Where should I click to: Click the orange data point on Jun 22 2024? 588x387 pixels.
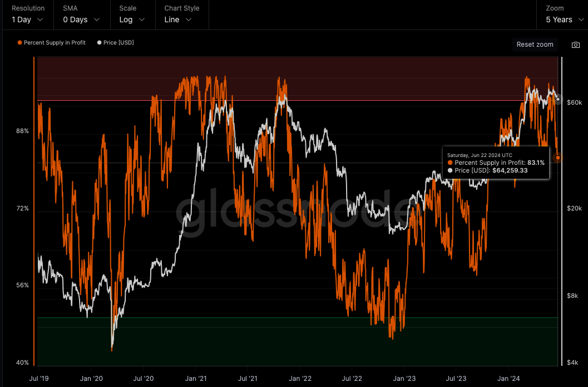click(x=558, y=158)
